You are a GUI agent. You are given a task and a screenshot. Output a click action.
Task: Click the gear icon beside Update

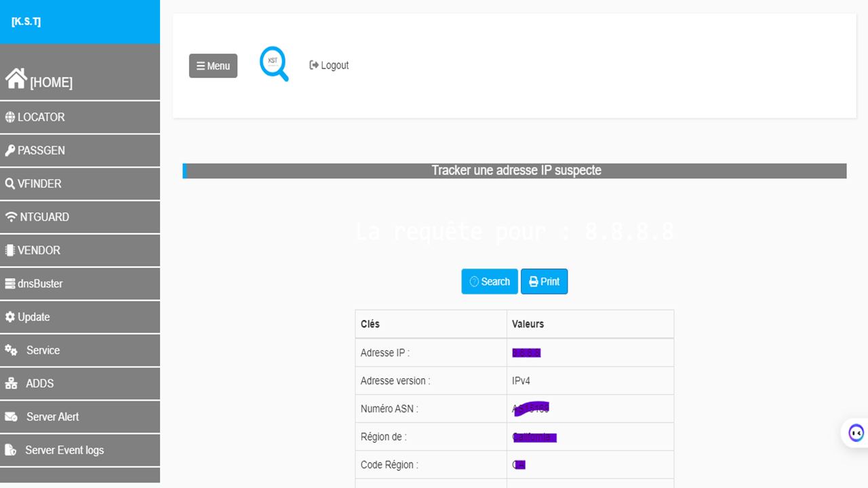point(10,317)
